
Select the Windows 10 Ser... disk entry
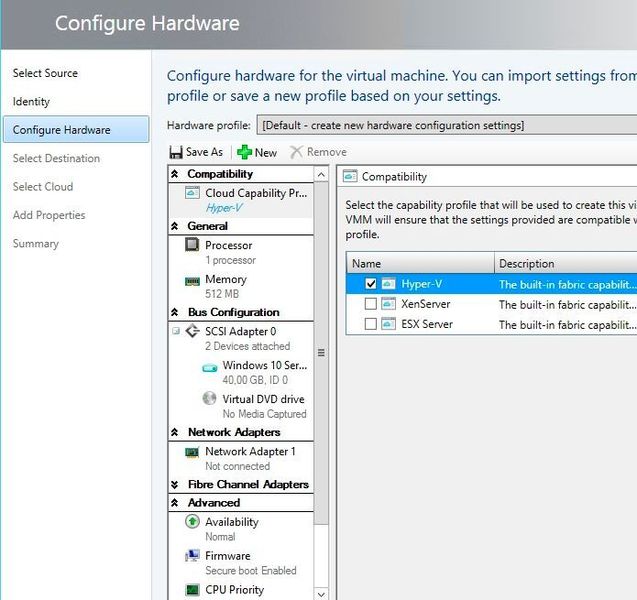pyautogui.click(x=254, y=372)
